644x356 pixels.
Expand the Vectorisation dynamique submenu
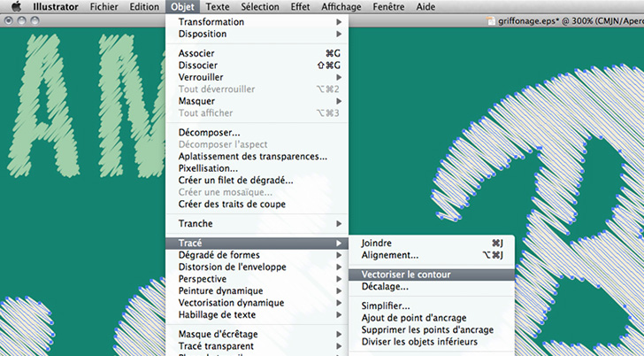(x=257, y=303)
